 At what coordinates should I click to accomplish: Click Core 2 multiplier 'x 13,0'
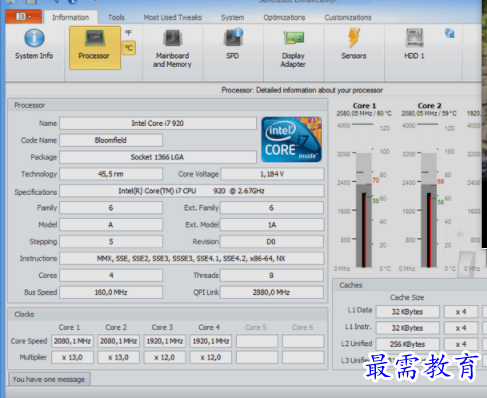pyautogui.click(x=119, y=357)
